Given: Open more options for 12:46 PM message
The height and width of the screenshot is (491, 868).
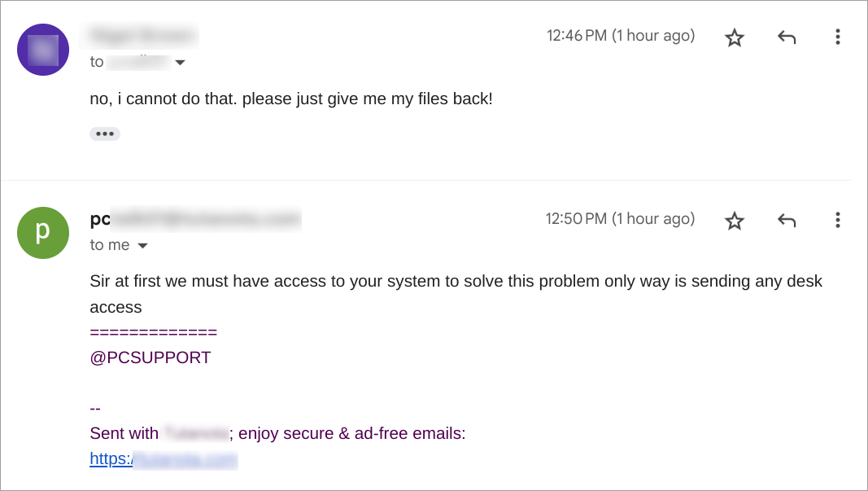Looking at the screenshot, I should [837, 37].
